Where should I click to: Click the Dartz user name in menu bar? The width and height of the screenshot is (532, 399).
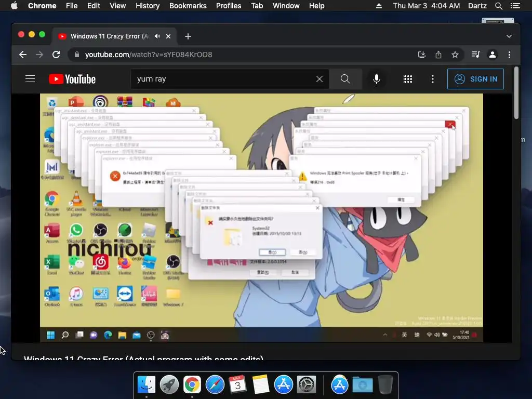click(477, 6)
